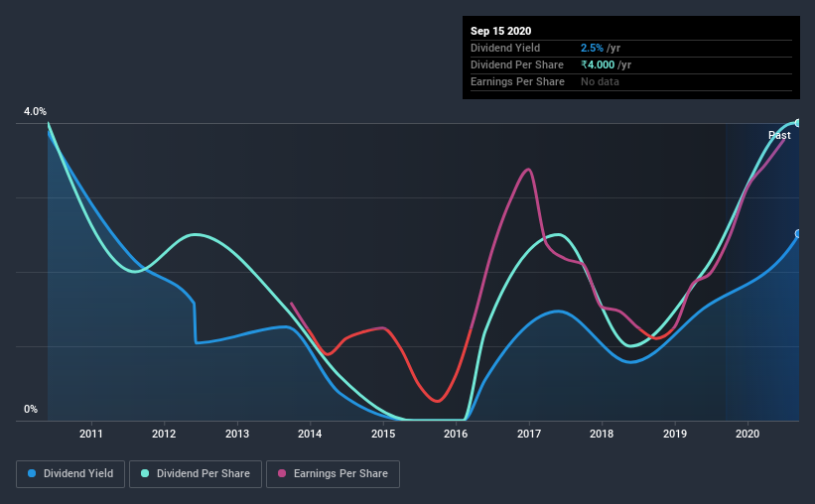The height and width of the screenshot is (504, 815).
Task: Click the pink Earnings Per Share legend dot
Action: click(x=282, y=473)
